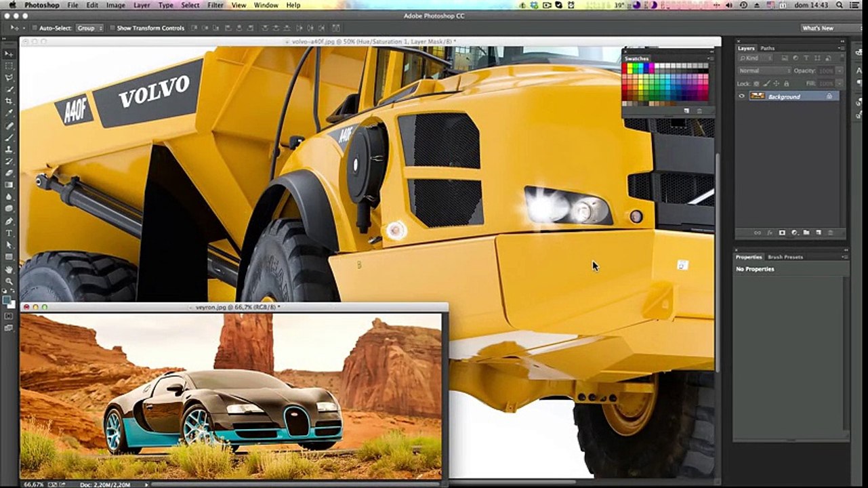Select the Gradient tool

coord(9,185)
